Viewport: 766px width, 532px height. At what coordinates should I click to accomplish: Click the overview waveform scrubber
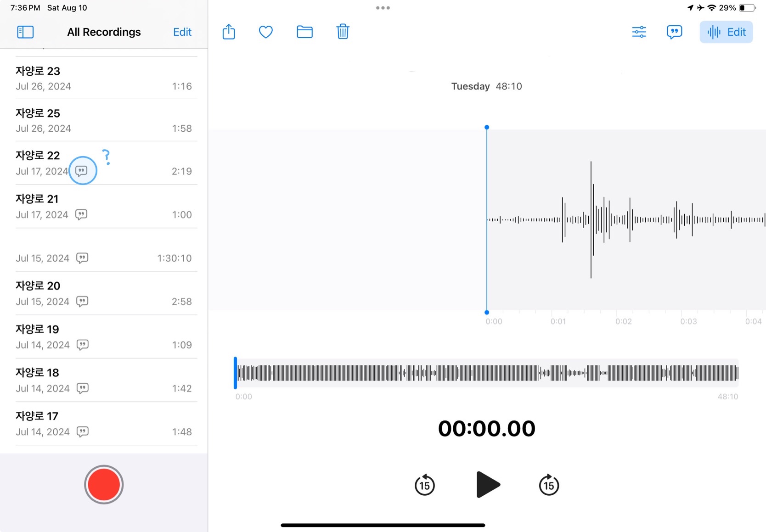point(487,373)
